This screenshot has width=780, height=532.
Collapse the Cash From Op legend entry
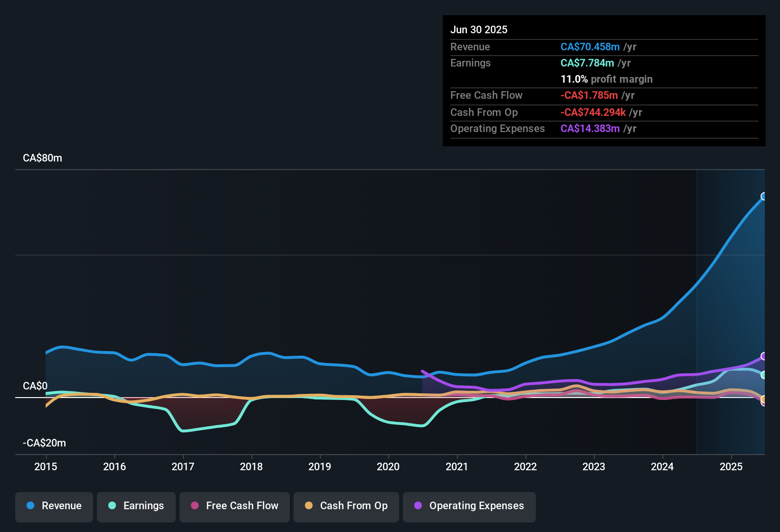coord(346,506)
